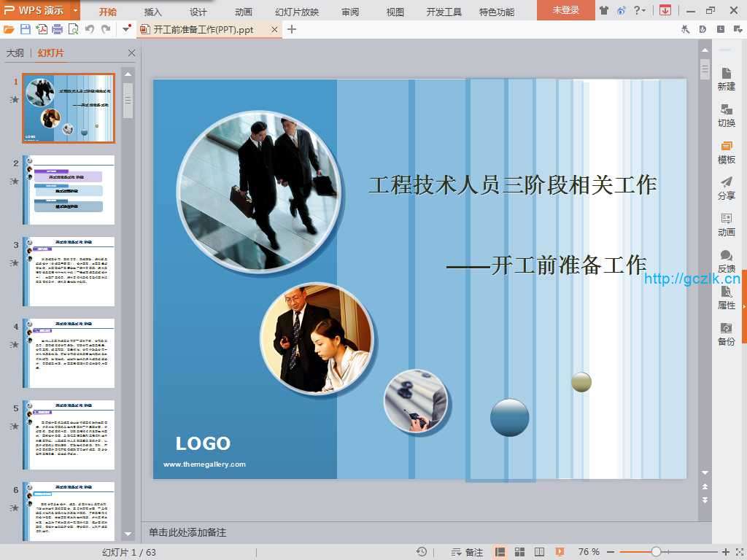The height and width of the screenshot is (560, 747).
Task: Switch to slide sorter view
Action: (x=520, y=552)
